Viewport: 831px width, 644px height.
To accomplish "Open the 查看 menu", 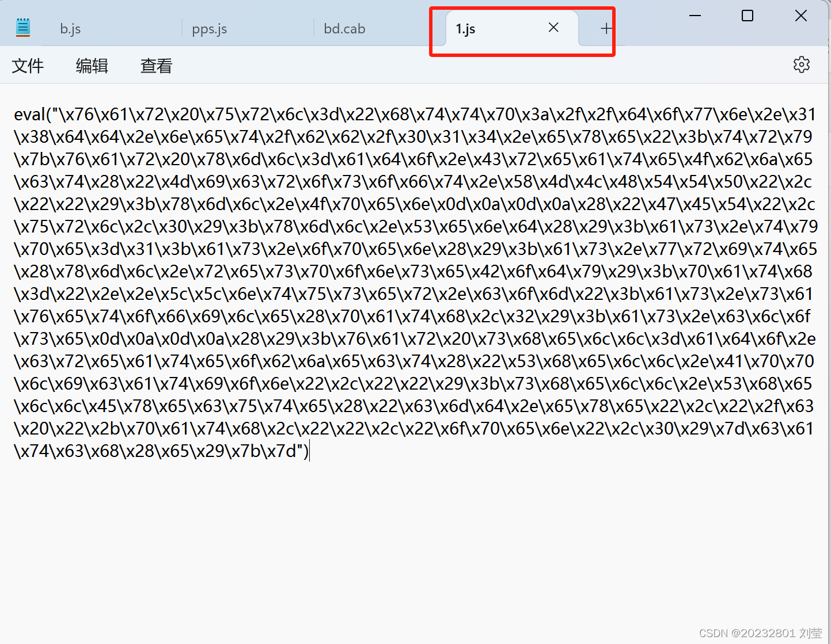I will pyautogui.click(x=157, y=66).
